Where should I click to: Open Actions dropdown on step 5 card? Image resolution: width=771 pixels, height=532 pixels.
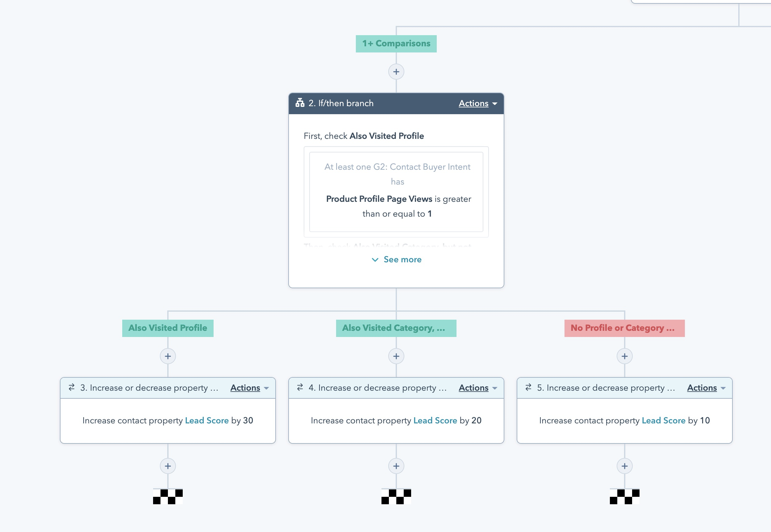tap(706, 388)
